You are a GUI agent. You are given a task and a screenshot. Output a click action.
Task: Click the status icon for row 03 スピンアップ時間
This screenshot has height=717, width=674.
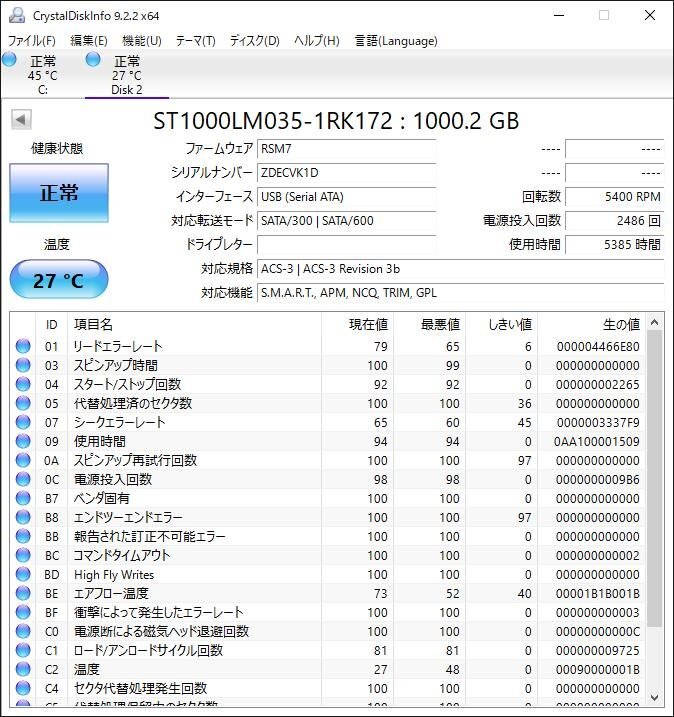tap(23, 365)
